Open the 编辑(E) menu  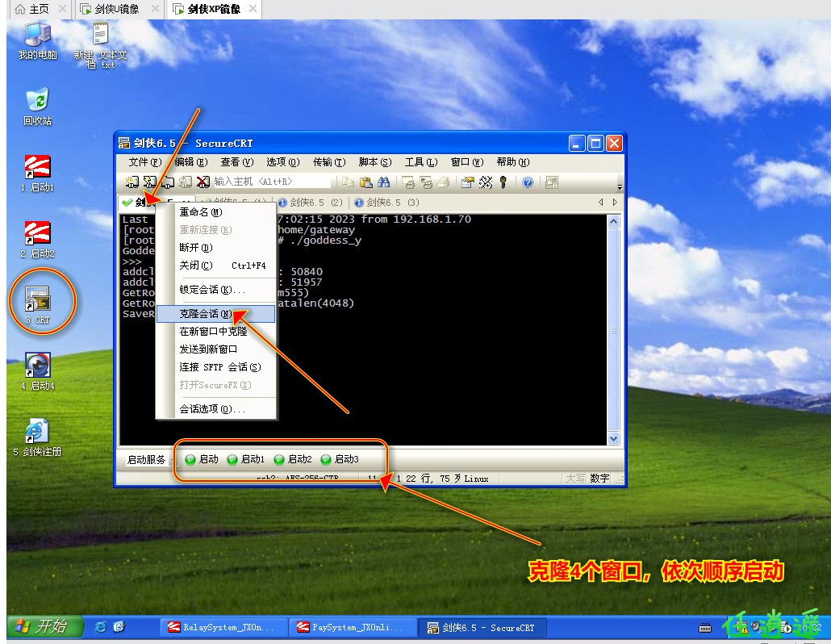(x=190, y=162)
